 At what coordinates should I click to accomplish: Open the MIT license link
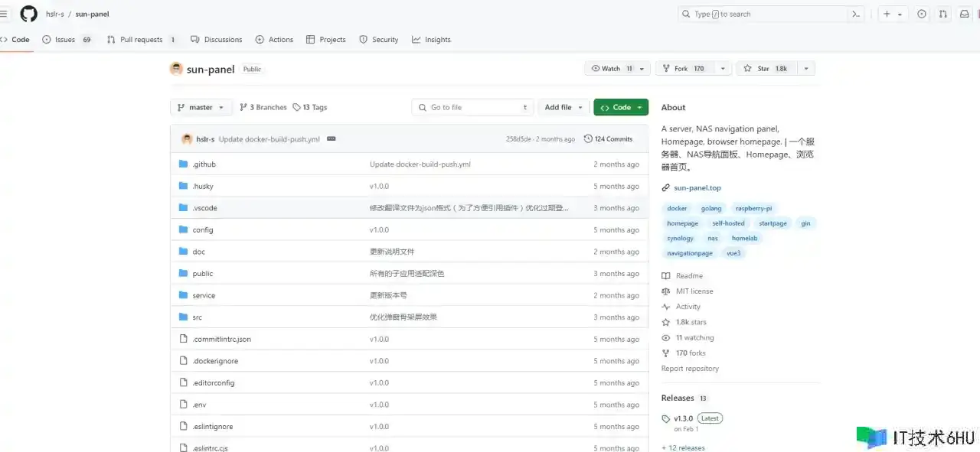[x=694, y=291]
